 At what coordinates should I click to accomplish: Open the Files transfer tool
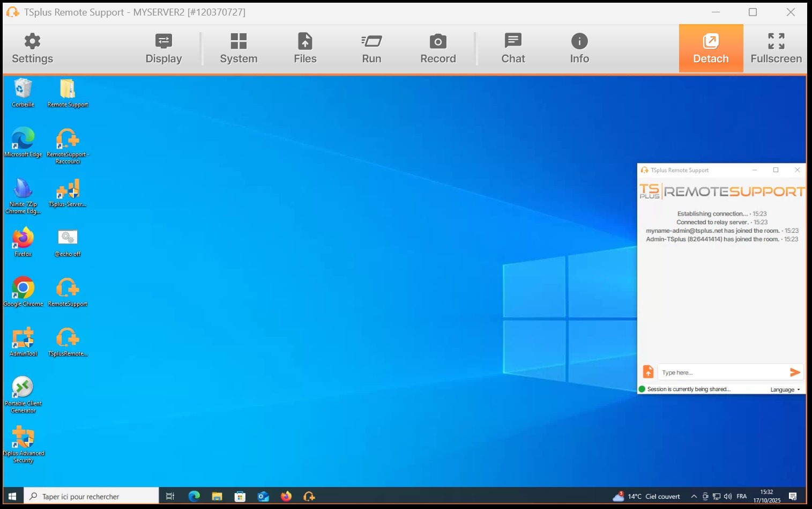(x=305, y=47)
